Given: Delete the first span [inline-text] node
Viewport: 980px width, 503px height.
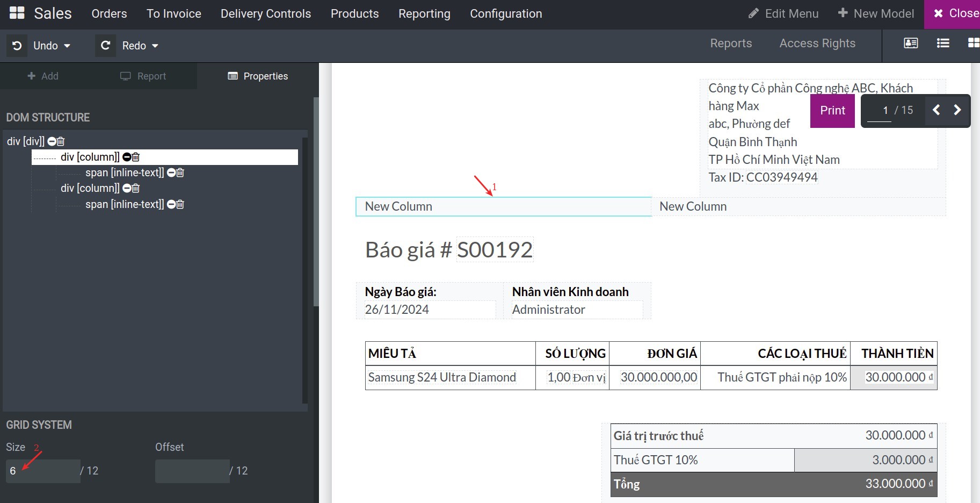Looking at the screenshot, I should click(180, 173).
